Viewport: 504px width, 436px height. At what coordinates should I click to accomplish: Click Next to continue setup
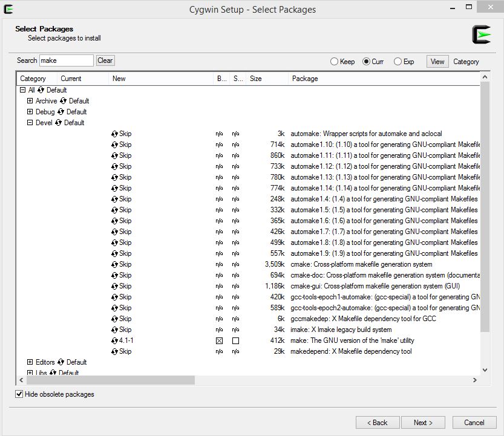pyautogui.click(x=423, y=422)
